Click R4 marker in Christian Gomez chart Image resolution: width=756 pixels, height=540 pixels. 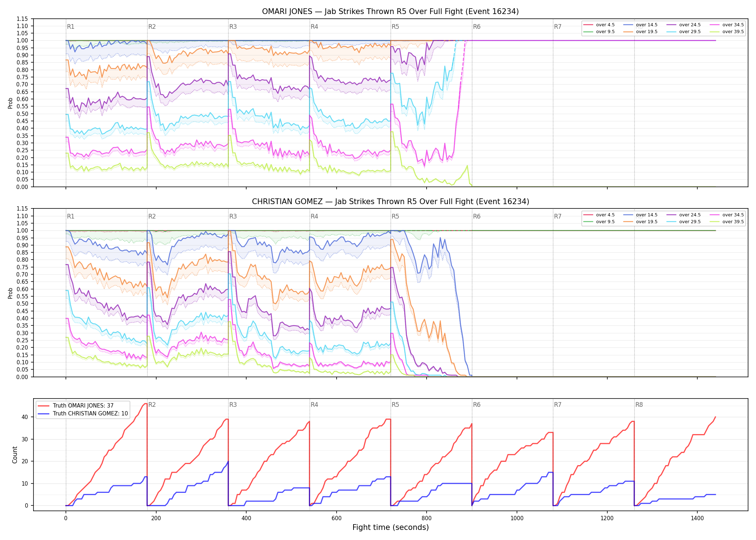tap(314, 216)
